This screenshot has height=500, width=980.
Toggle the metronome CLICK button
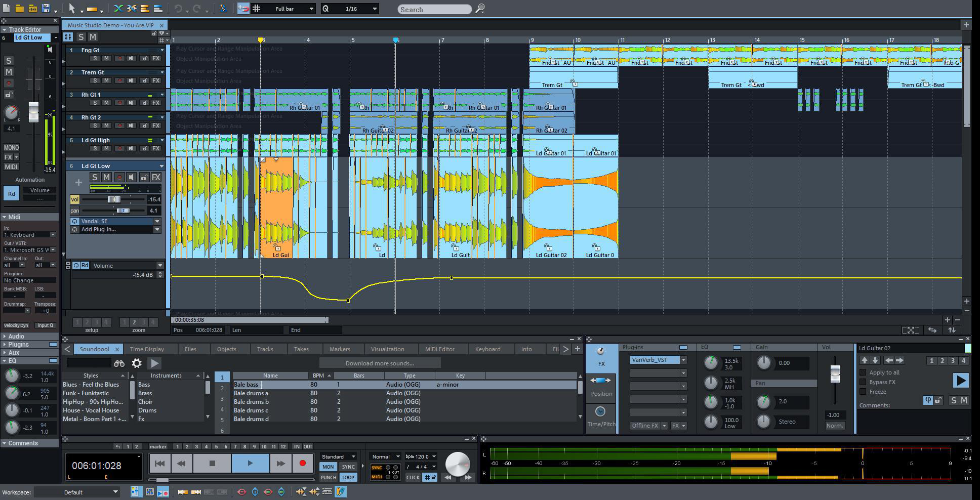[413, 477]
